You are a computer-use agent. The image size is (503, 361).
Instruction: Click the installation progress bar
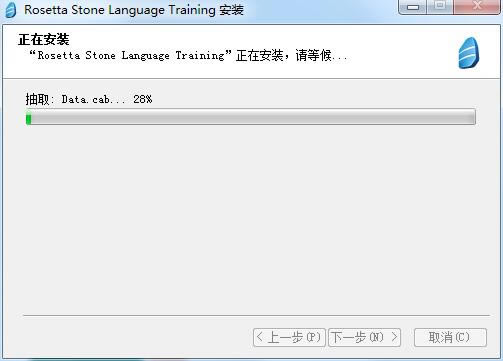coord(251,117)
